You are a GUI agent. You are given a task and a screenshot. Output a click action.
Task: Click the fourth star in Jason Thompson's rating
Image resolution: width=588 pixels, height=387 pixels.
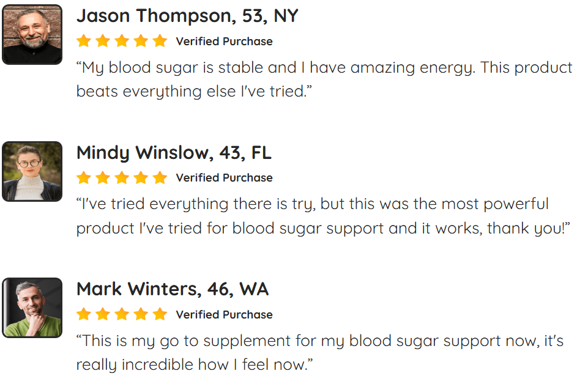141,40
